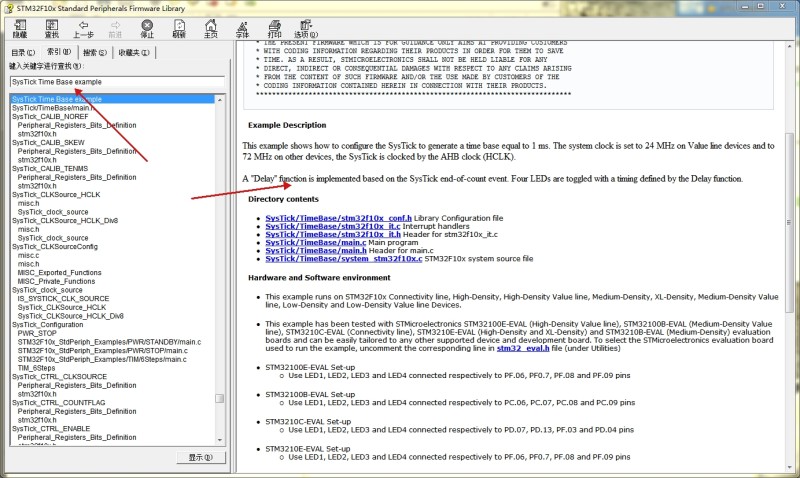Image resolution: width=800 pixels, height=478 pixels.
Task: Print the topic using 打印 icon
Action: [x=273, y=27]
